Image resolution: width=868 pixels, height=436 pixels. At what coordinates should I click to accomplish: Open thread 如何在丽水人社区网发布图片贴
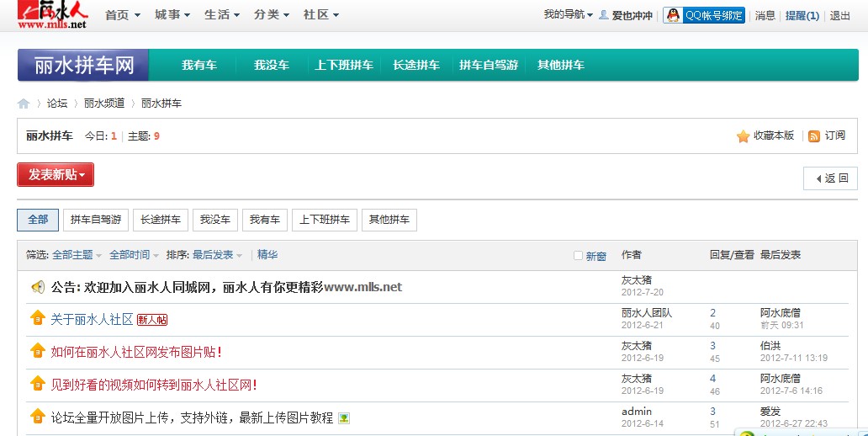[x=136, y=352]
